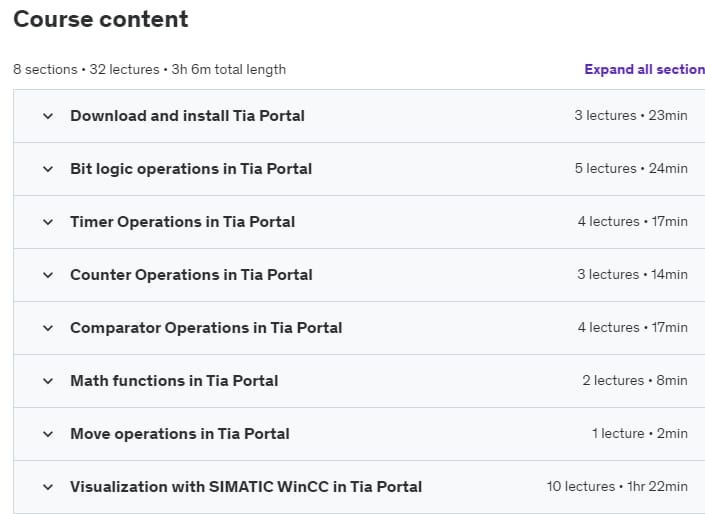This screenshot has width=705, height=514.
Task: Click the '10 lectures • 1hr 22min' label
Action: coord(617,487)
